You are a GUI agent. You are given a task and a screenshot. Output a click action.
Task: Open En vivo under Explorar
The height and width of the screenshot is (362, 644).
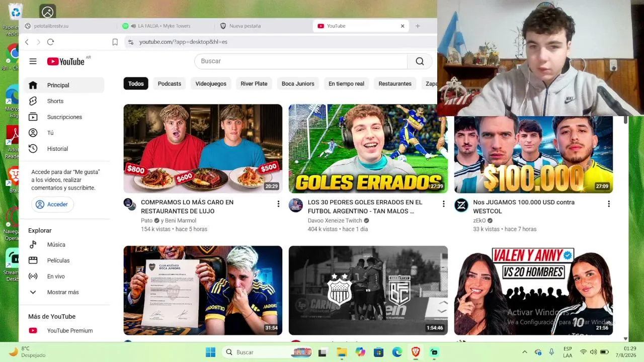point(64,276)
